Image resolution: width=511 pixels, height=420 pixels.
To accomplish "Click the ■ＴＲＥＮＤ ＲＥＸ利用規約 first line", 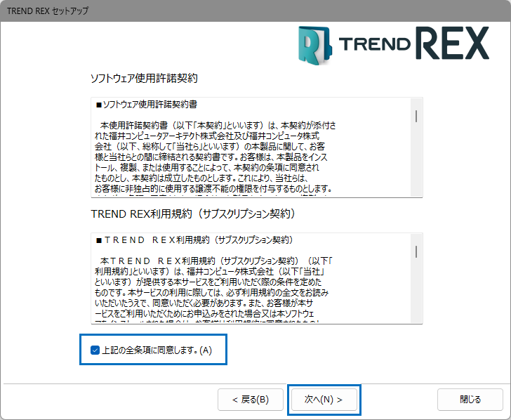I will pos(194,240).
